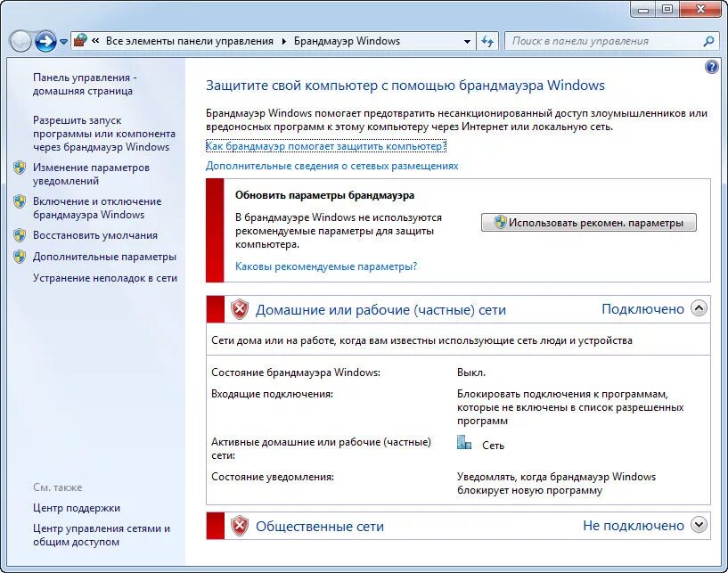The image size is (728, 573).
Task: Click 'Общественные сети' heading
Action: (x=320, y=526)
